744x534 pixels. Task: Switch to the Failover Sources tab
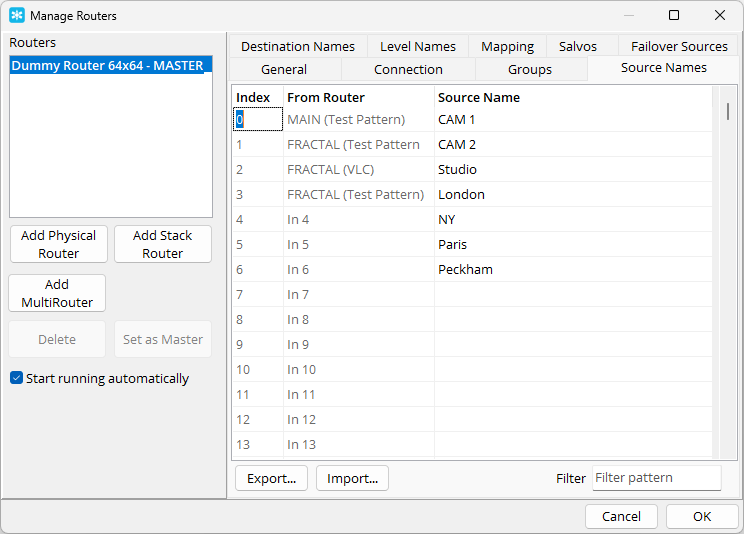679,47
